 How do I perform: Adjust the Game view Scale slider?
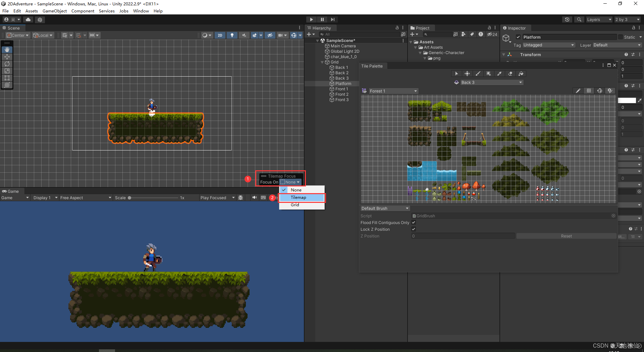(x=154, y=197)
